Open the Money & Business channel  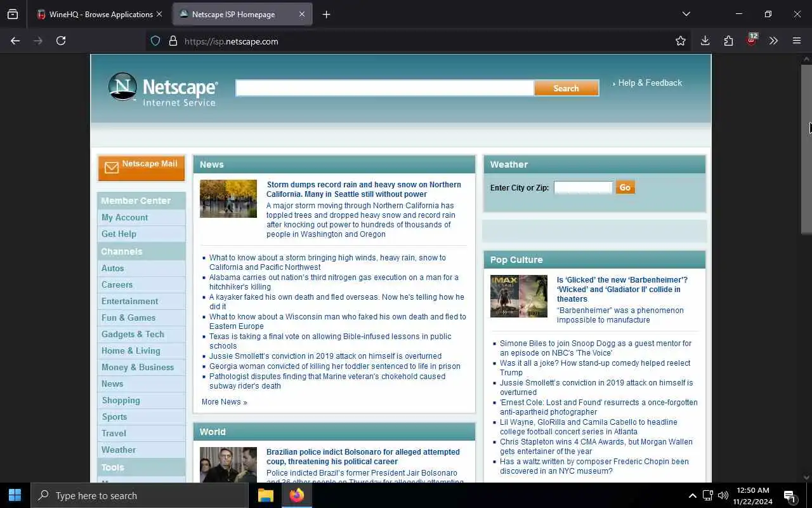click(137, 367)
